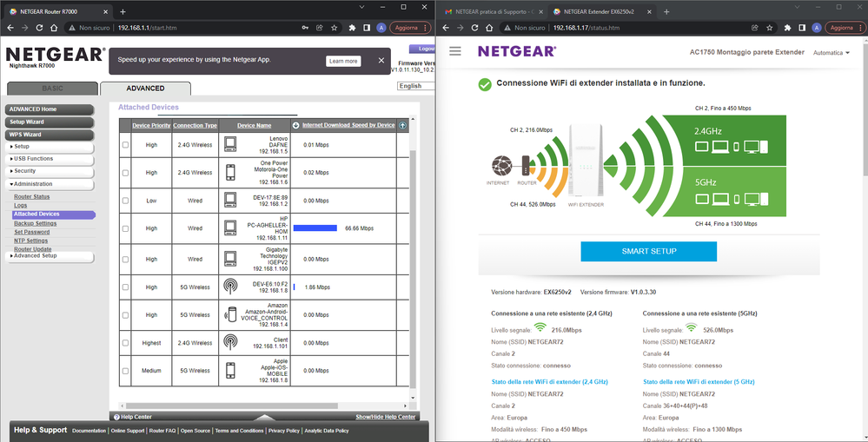The width and height of the screenshot is (868, 442).
Task: Tick the Lenovo DAFNE row checkbox
Action: point(126,144)
